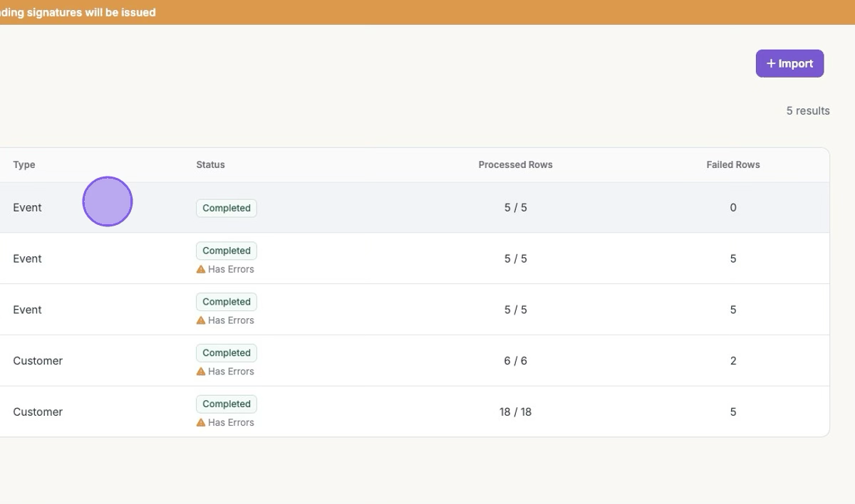Click the 0 failed rows value

[732, 208]
